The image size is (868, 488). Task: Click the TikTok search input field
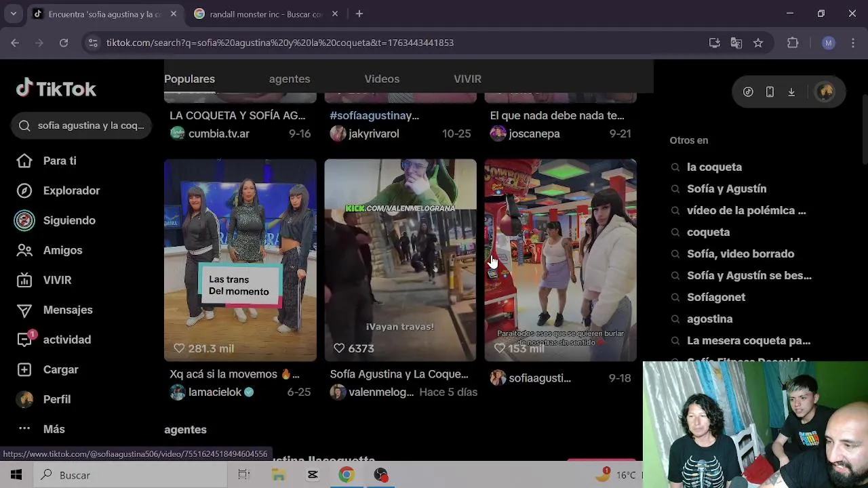click(81, 125)
